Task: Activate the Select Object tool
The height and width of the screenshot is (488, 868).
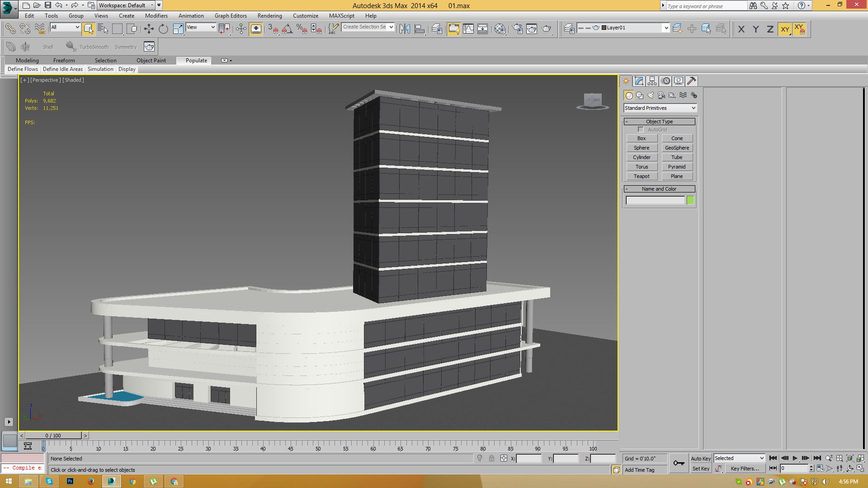Action: (x=89, y=29)
